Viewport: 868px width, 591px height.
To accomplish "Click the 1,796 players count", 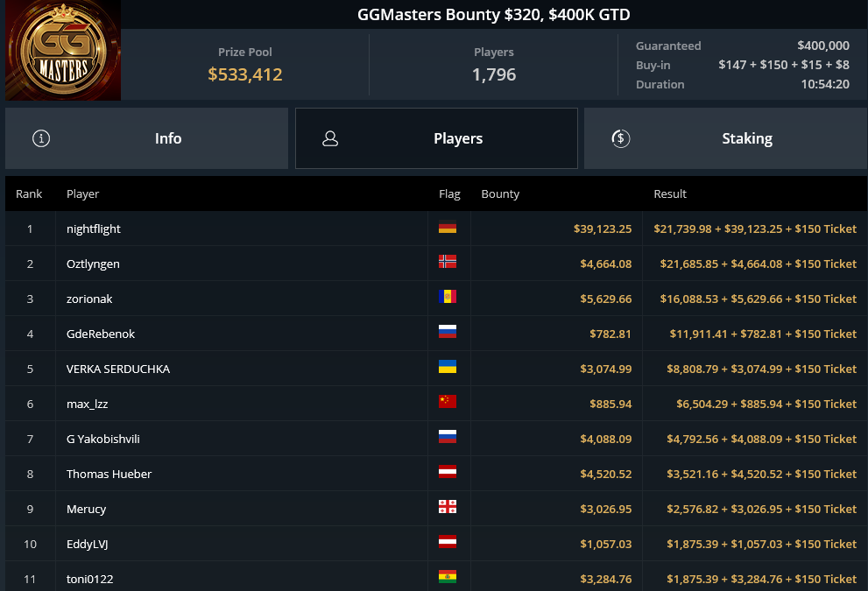I will click(494, 74).
